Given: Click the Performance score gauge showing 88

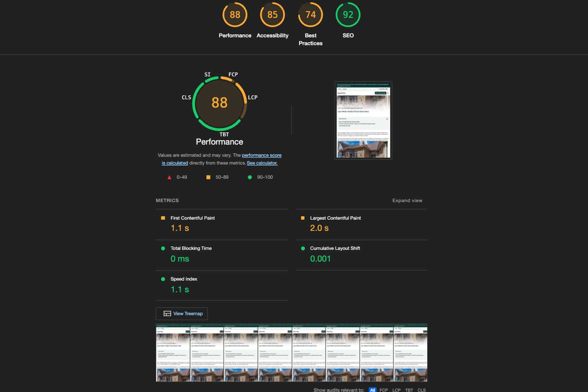Looking at the screenshot, I should pos(235,15).
